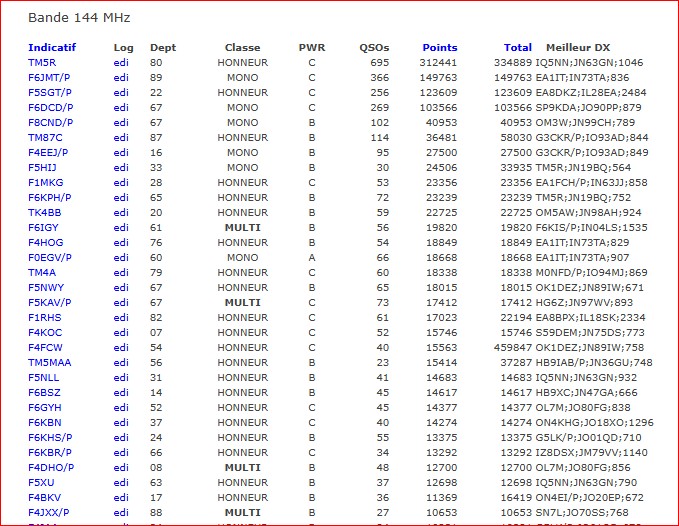The image size is (679, 526).
Task: Open the F8CND/P callsign link
Action: (51, 123)
